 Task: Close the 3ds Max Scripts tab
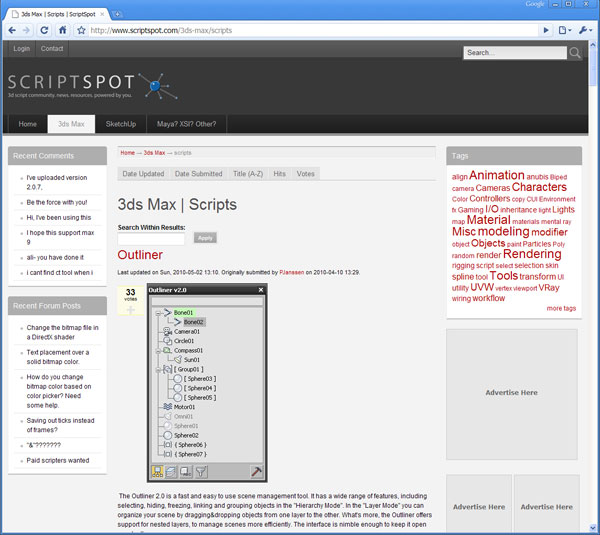pos(102,14)
